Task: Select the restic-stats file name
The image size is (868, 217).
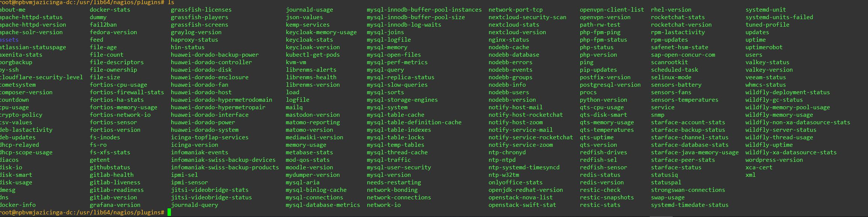Action: tap(600, 205)
